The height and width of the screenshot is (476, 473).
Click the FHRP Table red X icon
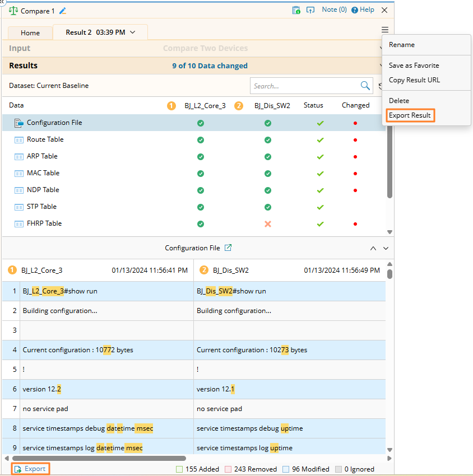click(x=268, y=223)
